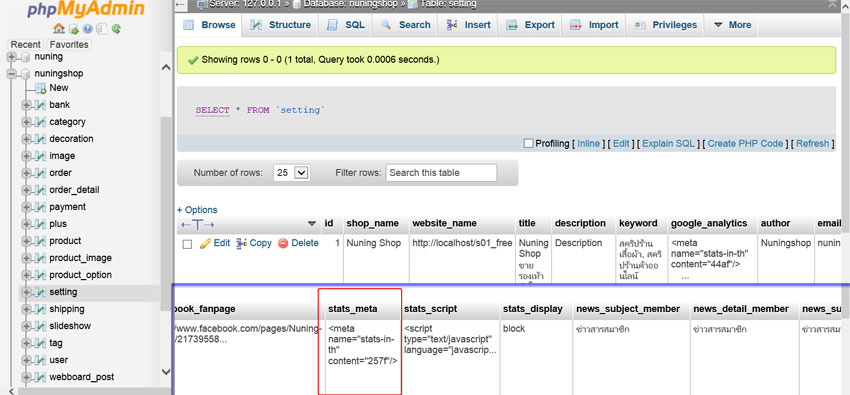Open the sort-by-key dropdown arrow beside id
The image size is (850, 395).
pyautogui.click(x=311, y=224)
